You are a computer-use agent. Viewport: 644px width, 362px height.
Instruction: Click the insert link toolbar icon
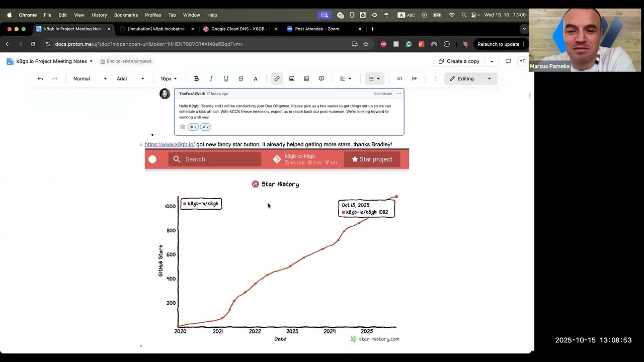(x=277, y=78)
